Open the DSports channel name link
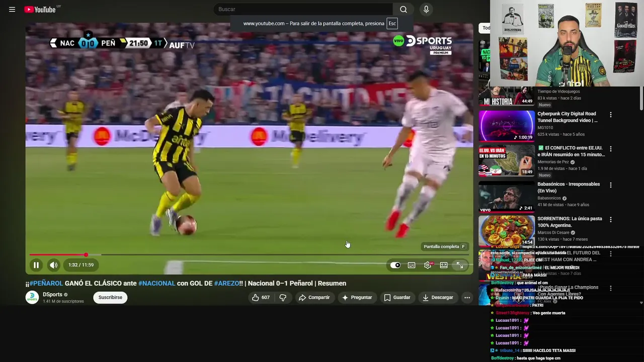The height and width of the screenshot is (362, 644). [x=52, y=295]
